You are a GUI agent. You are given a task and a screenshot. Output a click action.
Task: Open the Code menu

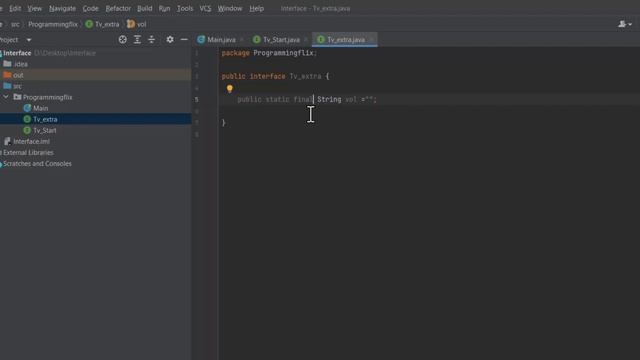[91, 9]
